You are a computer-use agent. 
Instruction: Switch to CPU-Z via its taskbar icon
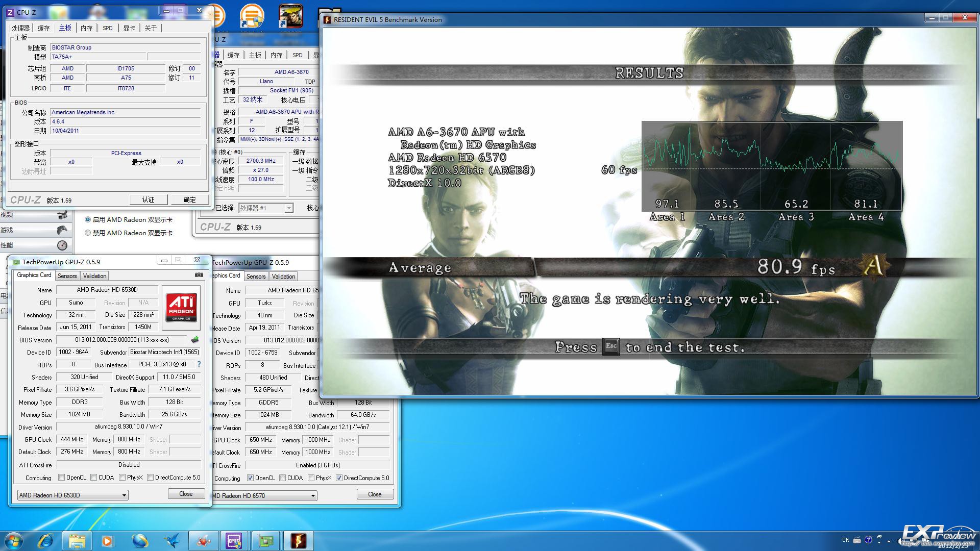point(234,540)
